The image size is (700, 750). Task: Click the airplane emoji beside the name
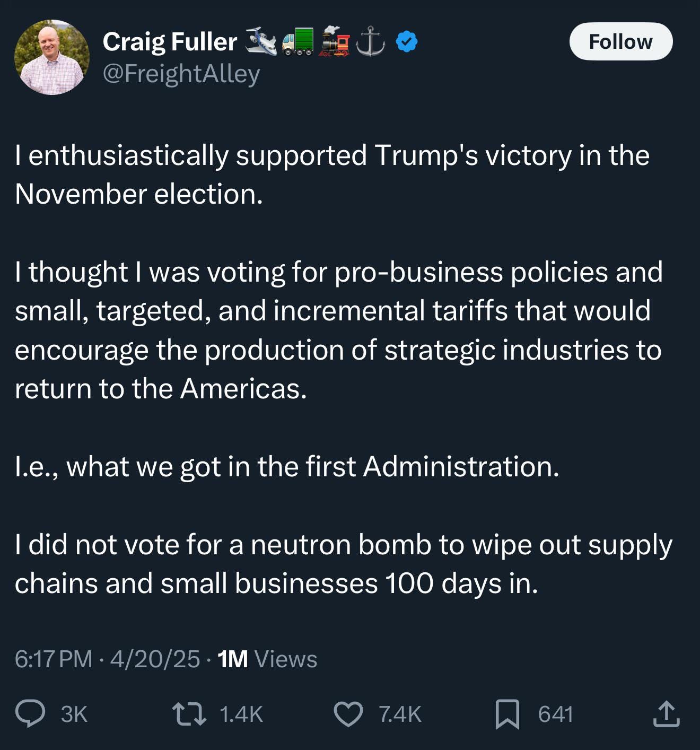[261, 42]
